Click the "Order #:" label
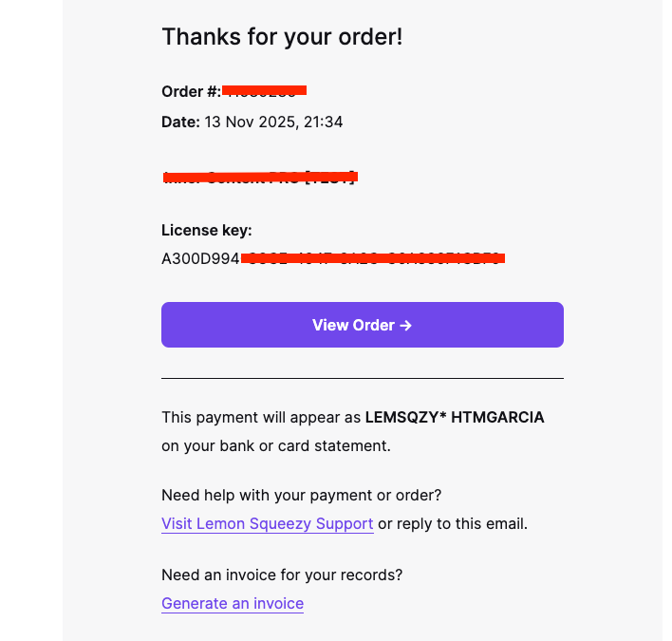 (191, 92)
